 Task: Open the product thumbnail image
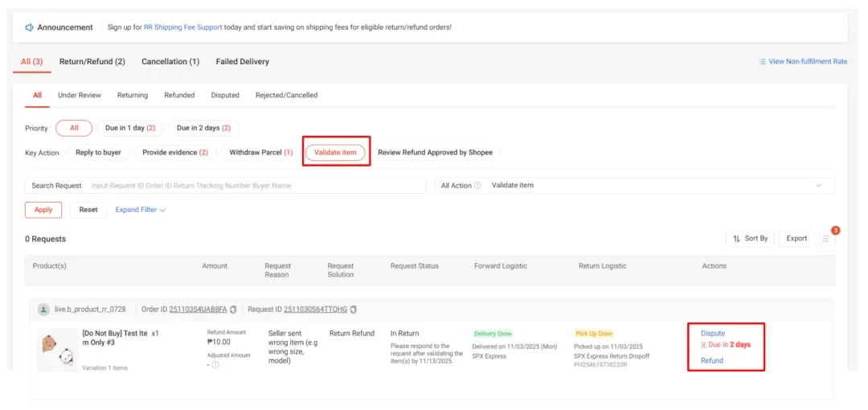pos(56,351)
